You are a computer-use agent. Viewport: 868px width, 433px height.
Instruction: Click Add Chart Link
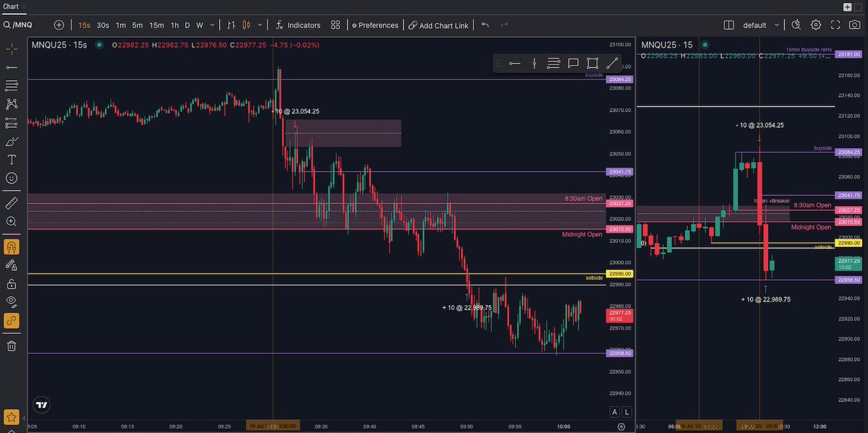point(438,25)
